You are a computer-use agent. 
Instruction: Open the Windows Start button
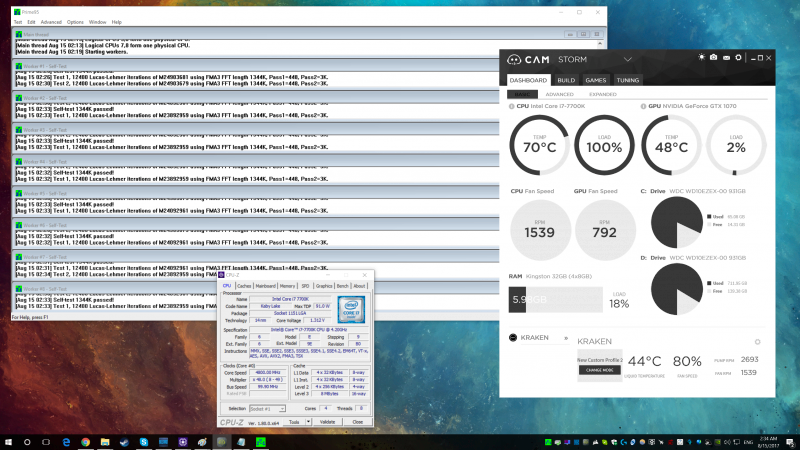pyautogui.click(x=8, y=442)
